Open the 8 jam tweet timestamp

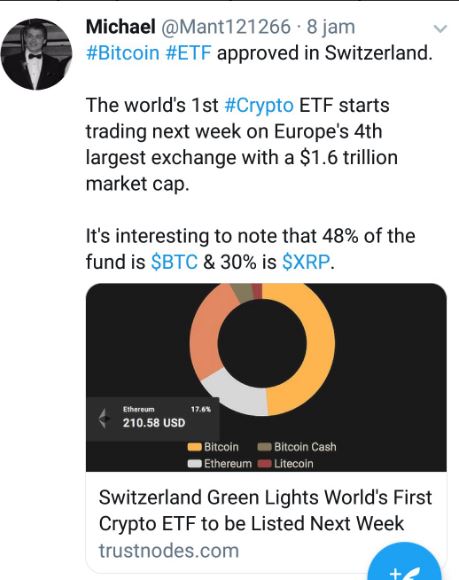331,27
